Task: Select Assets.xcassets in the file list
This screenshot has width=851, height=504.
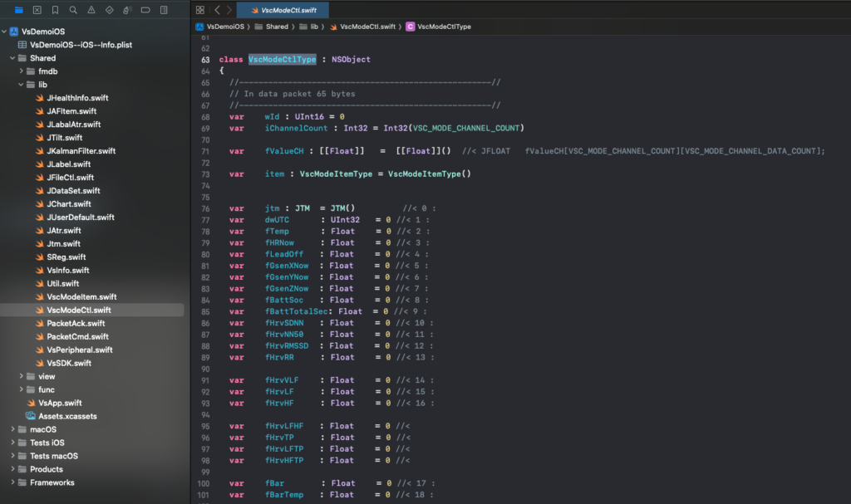Action: [x=67, y=416]
